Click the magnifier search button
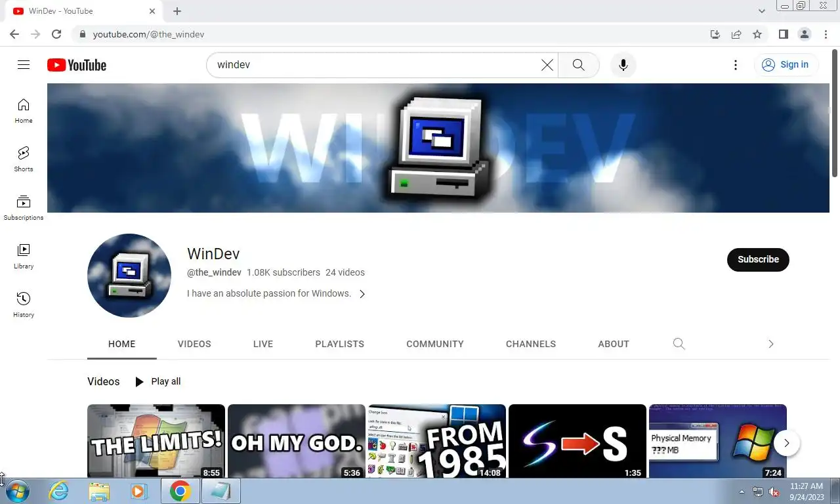The height and width of the screenshot is (504, 840). [x=578, y=65]
